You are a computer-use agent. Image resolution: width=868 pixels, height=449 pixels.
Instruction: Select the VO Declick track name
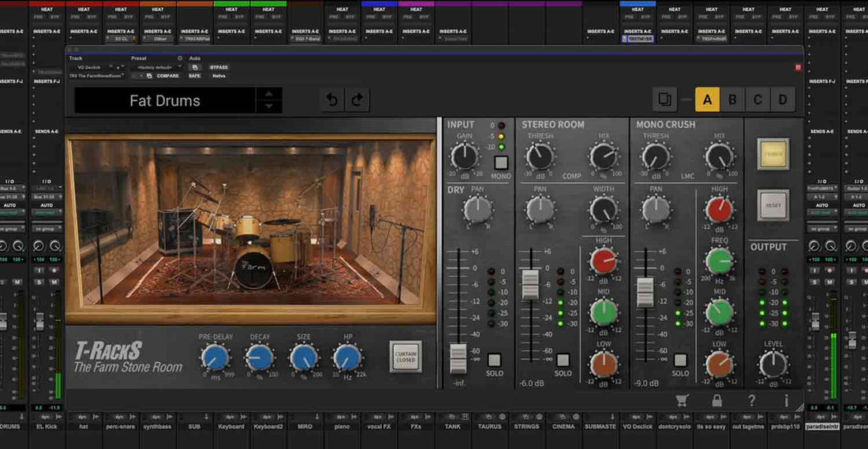point(637,427)
